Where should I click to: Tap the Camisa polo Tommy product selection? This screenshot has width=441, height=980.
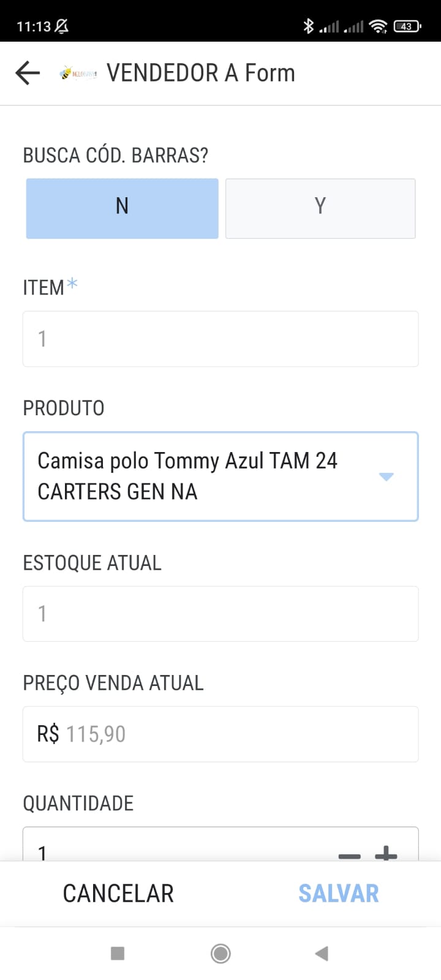tap(196, 477)
